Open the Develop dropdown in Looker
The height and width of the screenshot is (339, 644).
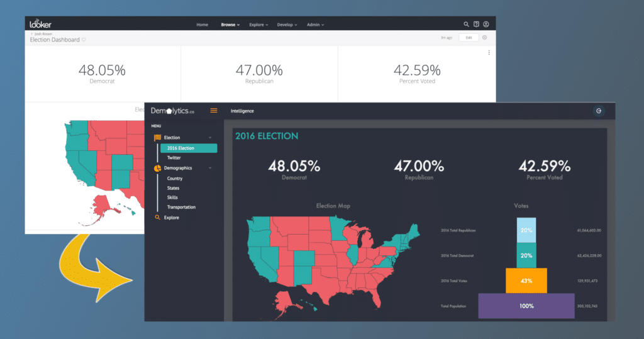point(287,25)
